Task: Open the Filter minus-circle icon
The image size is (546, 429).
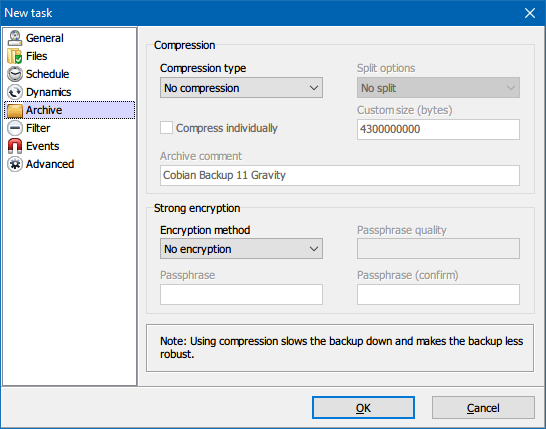Action: pyautogui.click(x=15, y=128)
